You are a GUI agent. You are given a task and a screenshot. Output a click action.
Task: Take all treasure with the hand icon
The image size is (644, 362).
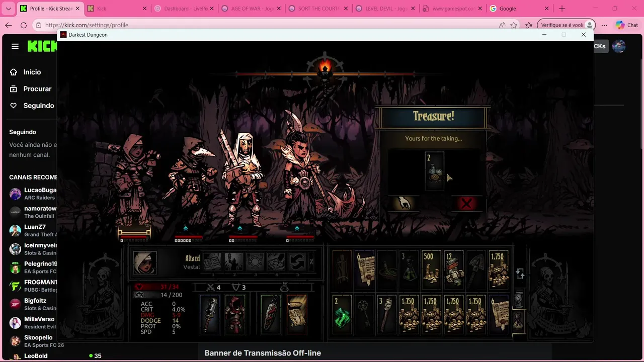pos(404,204)
